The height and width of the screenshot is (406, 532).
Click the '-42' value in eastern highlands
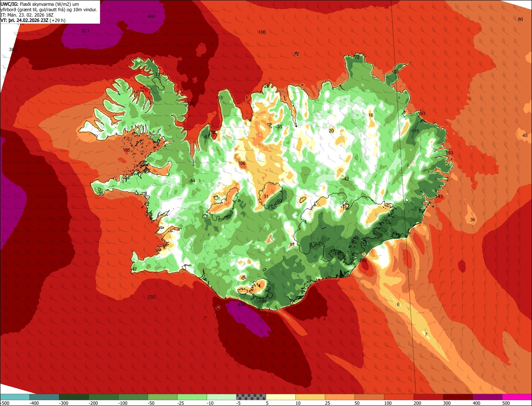pyautogui.click(x=346, y=179)
